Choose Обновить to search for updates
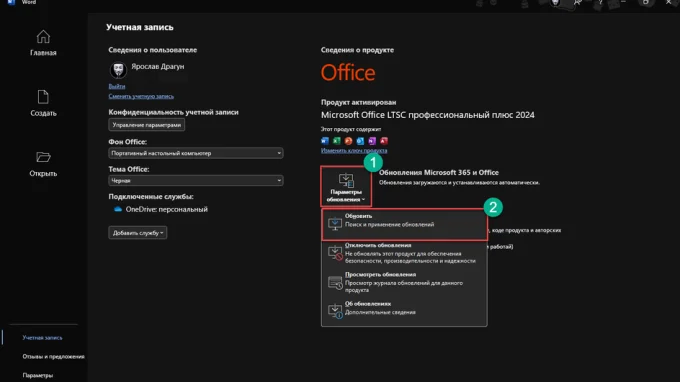The width and height of the screenshot is (680, 382). point(404,224)
